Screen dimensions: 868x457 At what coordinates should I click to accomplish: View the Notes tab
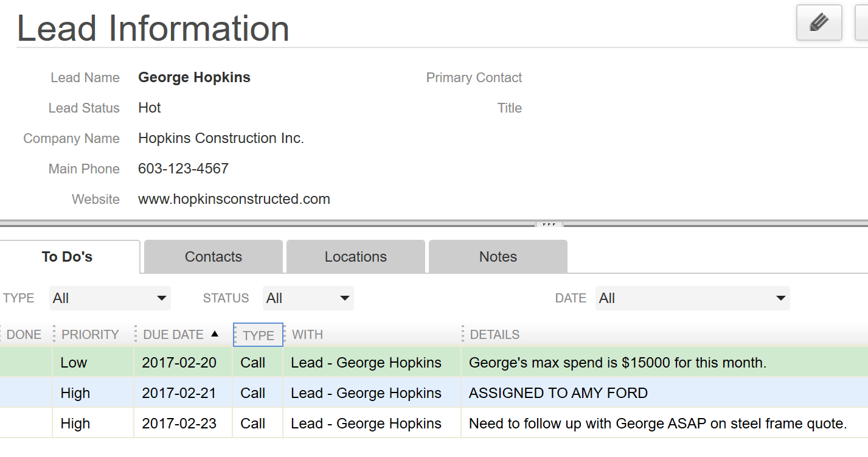click(498, 256)
